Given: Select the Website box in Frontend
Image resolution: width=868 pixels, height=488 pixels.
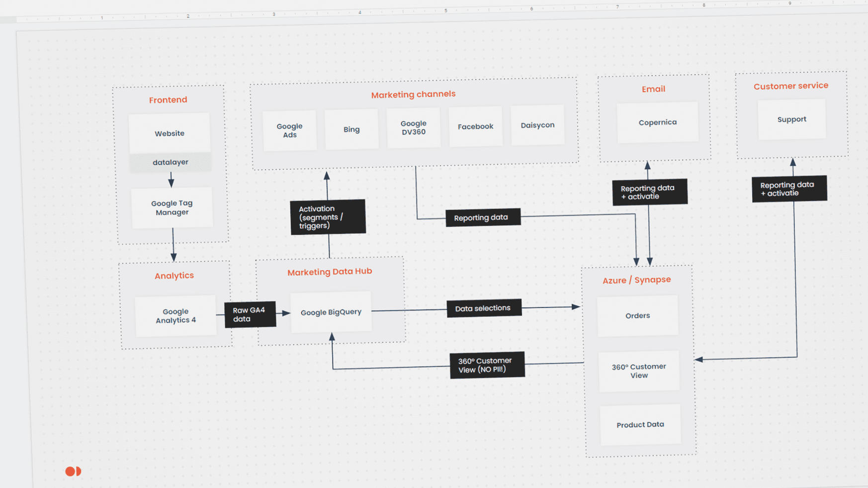Looking at the screenshot, I should tap(170, 133).
